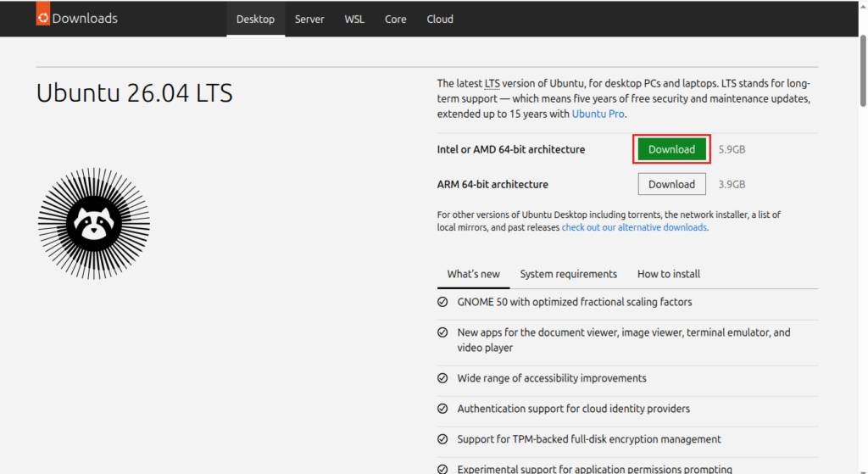Download Intel or AMD 64-bit image

(671, 149)
